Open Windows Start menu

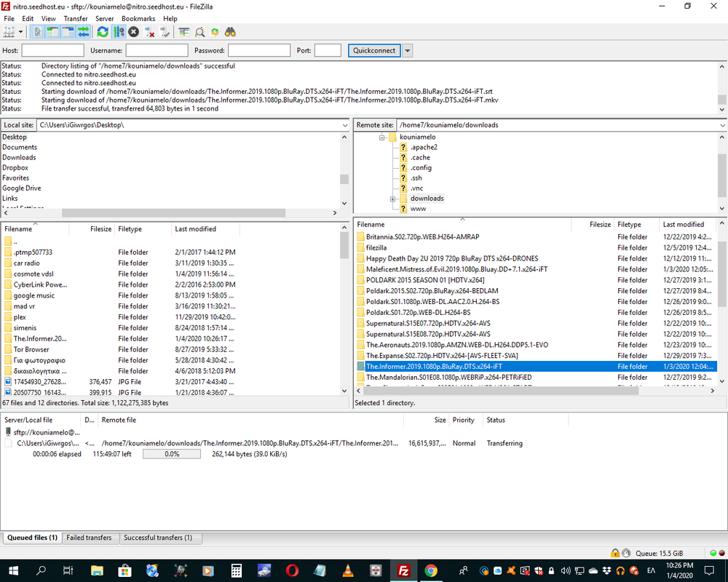tap(13, 570)
